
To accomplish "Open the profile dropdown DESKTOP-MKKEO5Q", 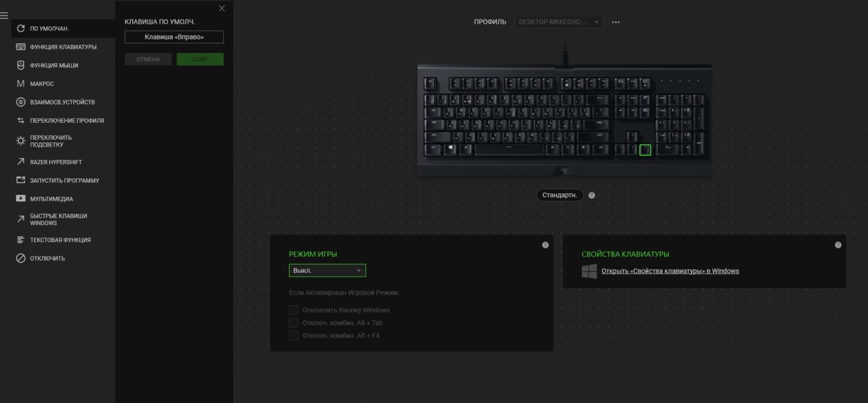I will tap(559, 22).
